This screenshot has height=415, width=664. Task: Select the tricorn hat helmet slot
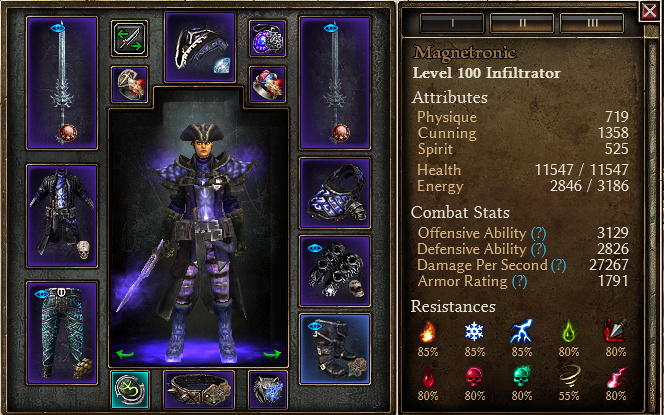[200, 47]
